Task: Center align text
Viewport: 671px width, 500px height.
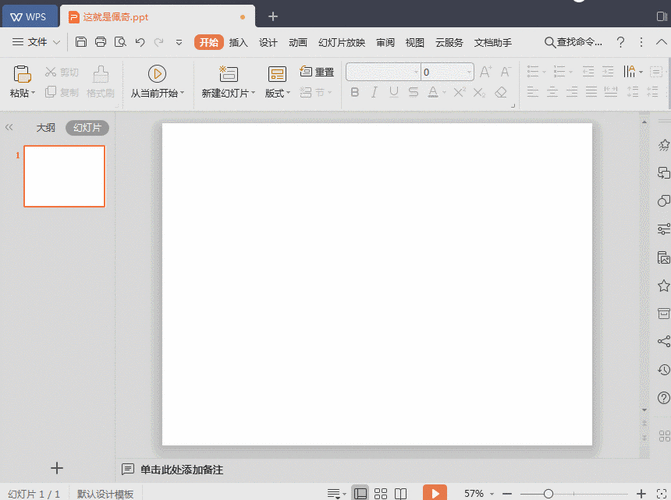Action: click(552, 92)
